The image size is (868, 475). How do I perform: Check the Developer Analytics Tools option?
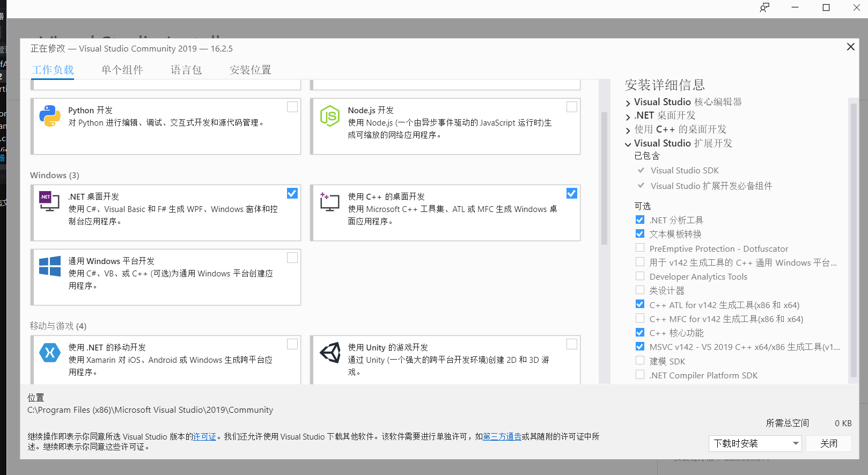(640, 276)
